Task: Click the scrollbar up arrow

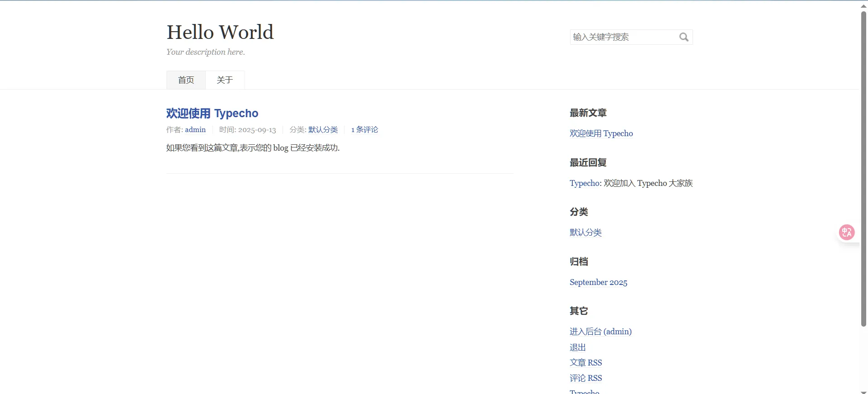Action: (863, 5)
